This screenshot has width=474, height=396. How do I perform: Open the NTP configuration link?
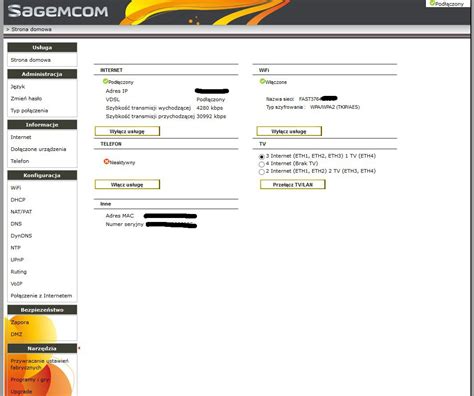[16, 248]
